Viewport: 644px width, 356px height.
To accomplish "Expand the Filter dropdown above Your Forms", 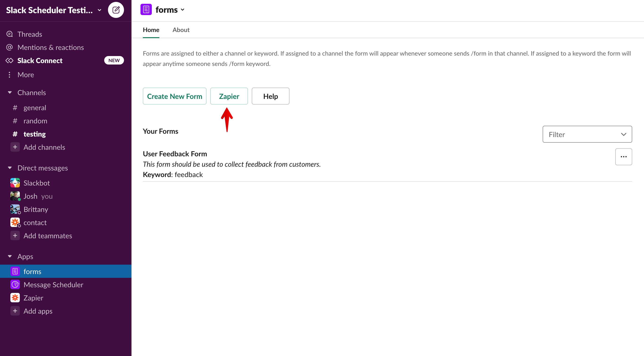I will [x=587, y=134].
